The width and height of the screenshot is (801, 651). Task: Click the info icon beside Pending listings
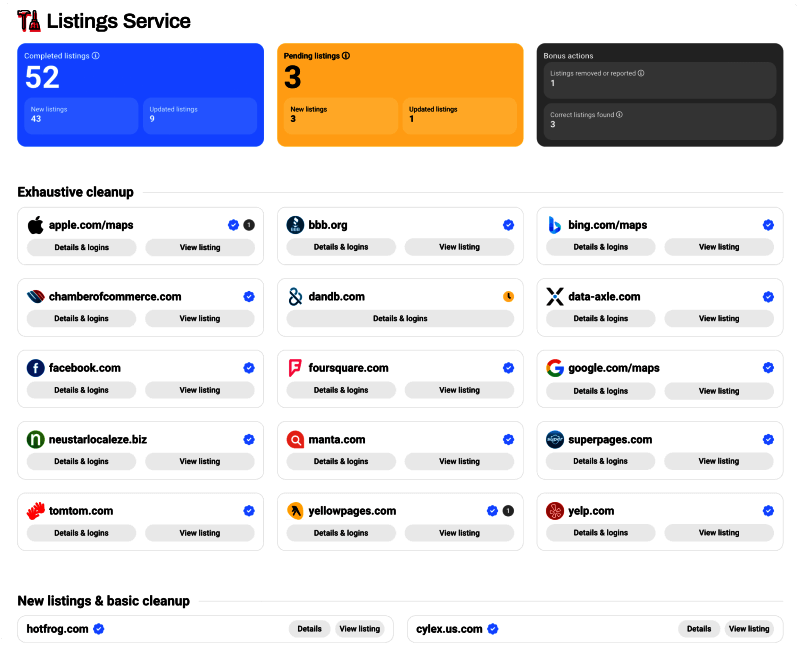pos(346,56)
